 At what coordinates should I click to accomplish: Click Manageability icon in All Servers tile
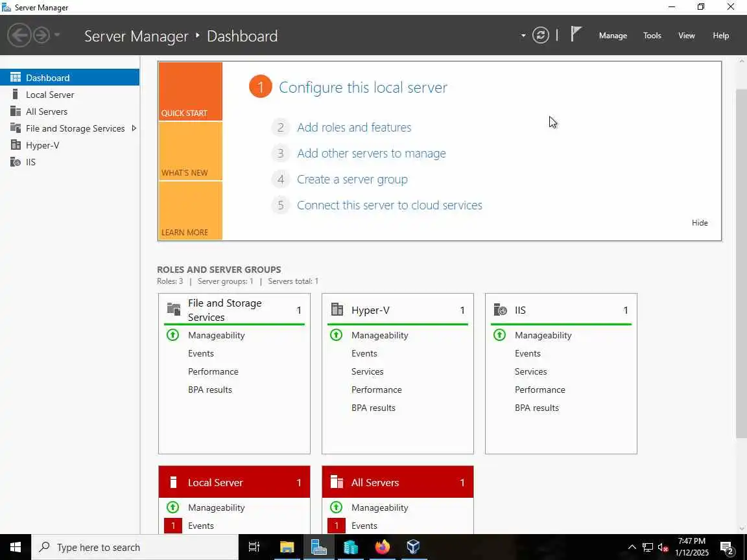[x=337, y=507]
